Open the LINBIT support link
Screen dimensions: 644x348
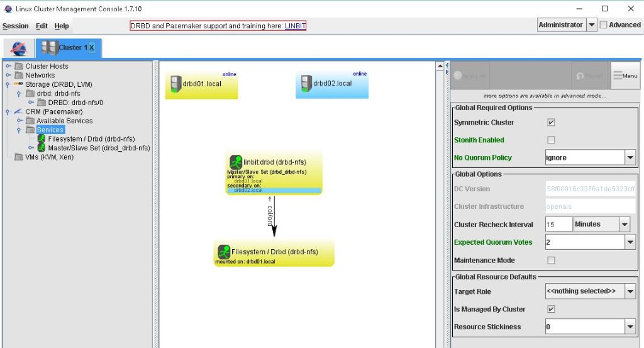click(x=295, y=26)
